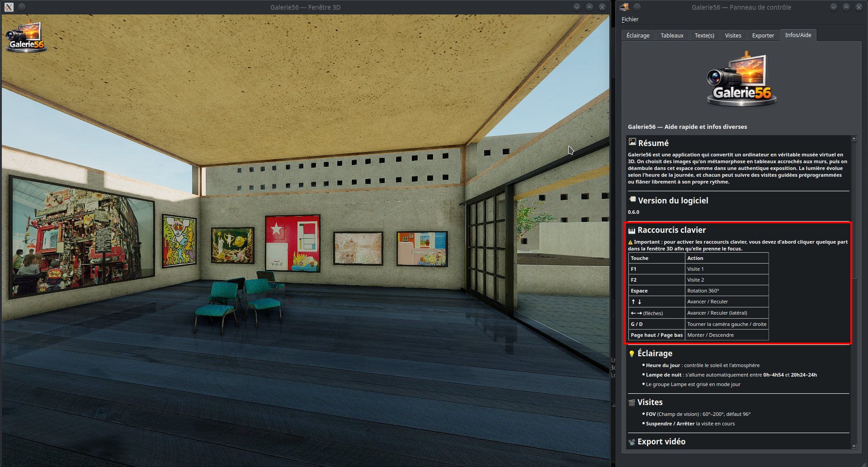Click the large collage painting on left wall
The height and width of the screenshot is (467, 868).
pos(82,237)
